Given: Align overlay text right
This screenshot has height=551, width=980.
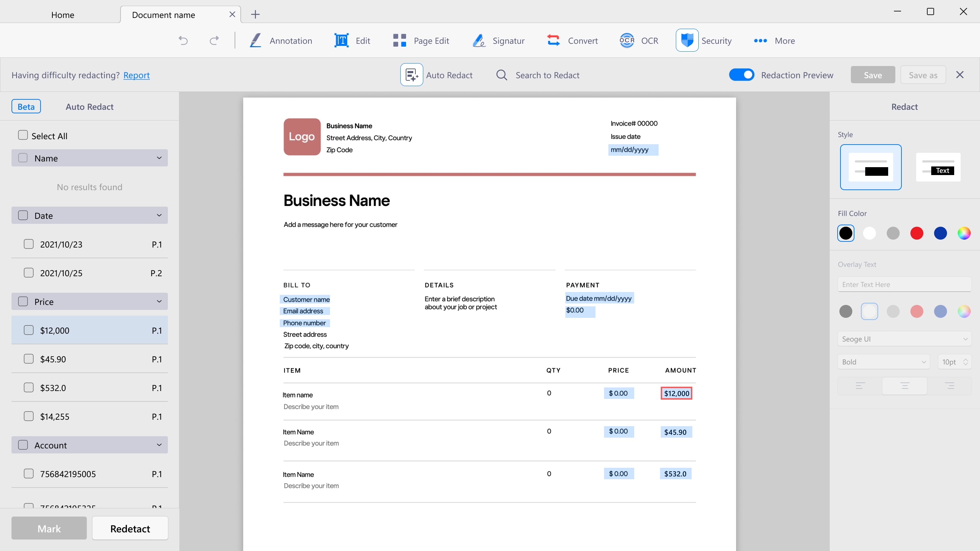Looking at the screenshot, I should coord(950,386).
